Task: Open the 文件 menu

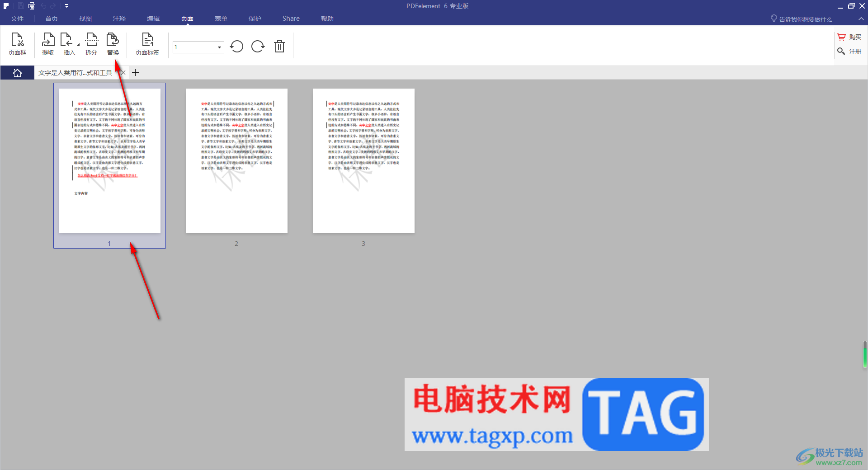Action: [17, 19]
